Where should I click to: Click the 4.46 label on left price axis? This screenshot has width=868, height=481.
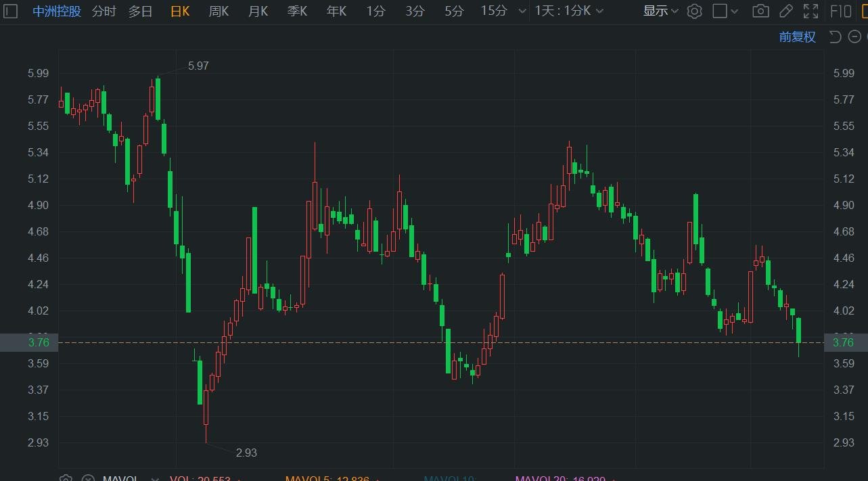[38, 258]
